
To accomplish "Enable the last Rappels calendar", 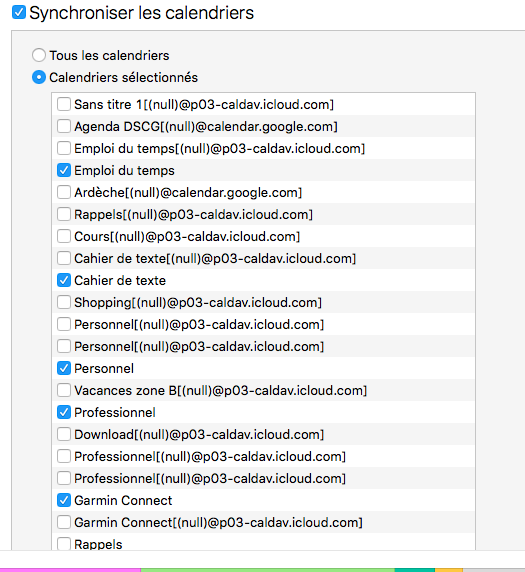I will (x=64, y=544).
